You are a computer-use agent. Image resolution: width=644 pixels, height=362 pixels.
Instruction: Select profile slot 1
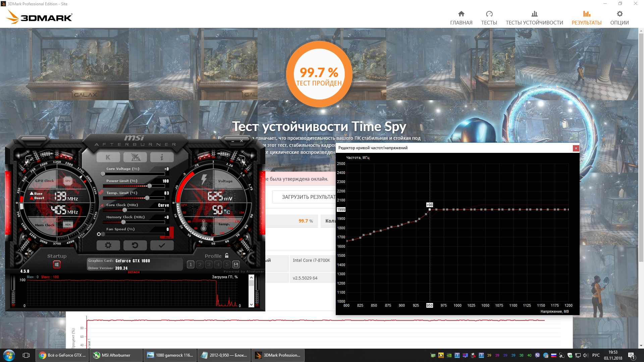tap(191, 264)
